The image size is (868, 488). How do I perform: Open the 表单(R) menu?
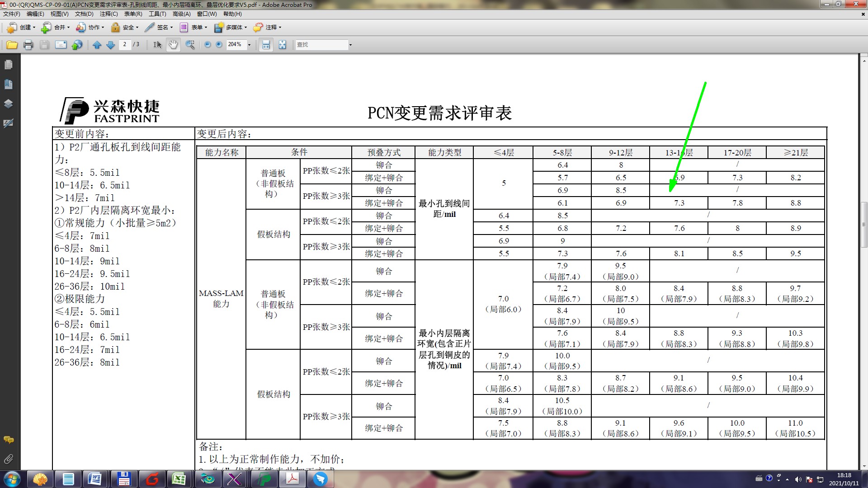coord(133,14)
